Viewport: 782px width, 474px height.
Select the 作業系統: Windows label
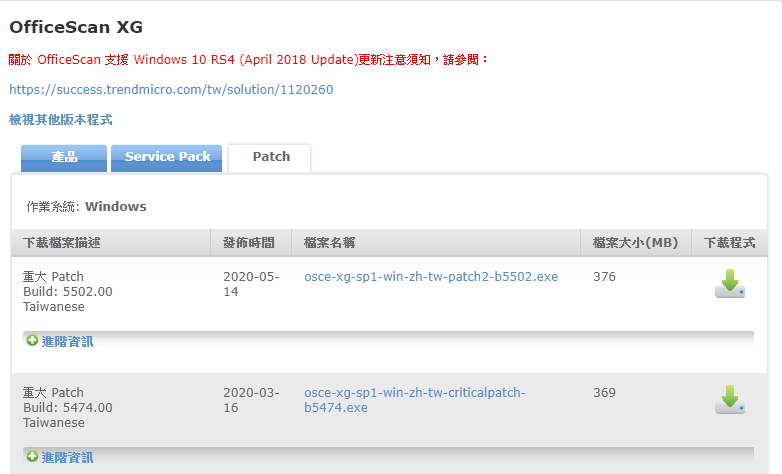click(x=86, y=207)
